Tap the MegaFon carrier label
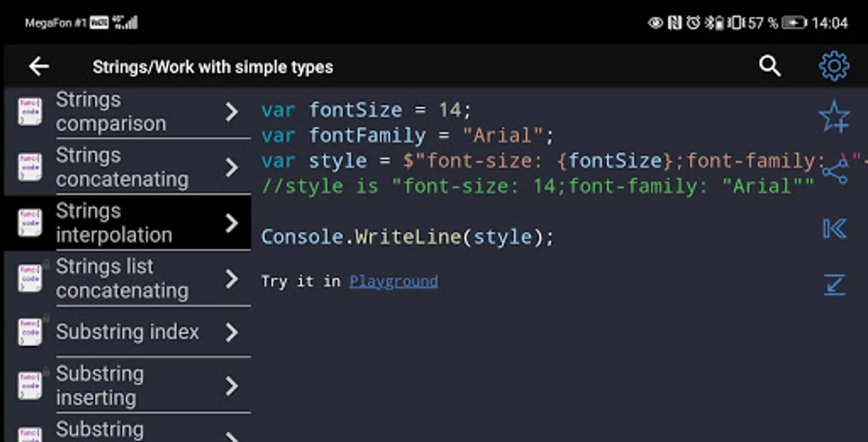 (56, 23)
